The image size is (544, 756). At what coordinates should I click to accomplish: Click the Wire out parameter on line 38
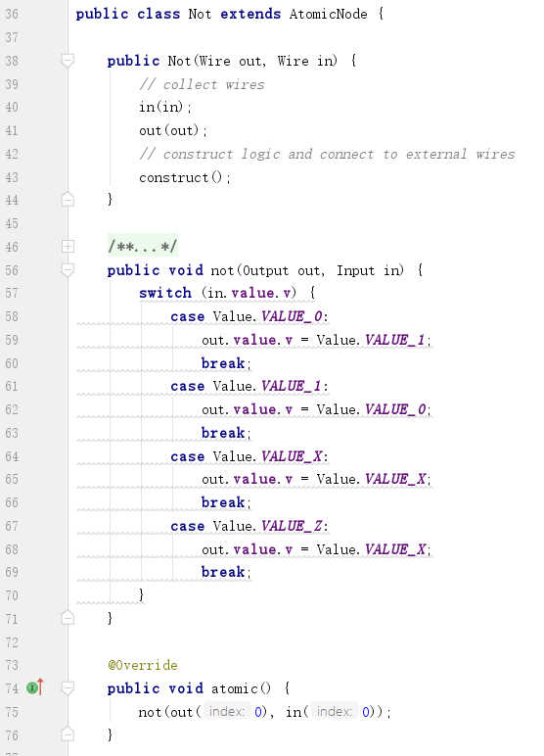[231, 61]
